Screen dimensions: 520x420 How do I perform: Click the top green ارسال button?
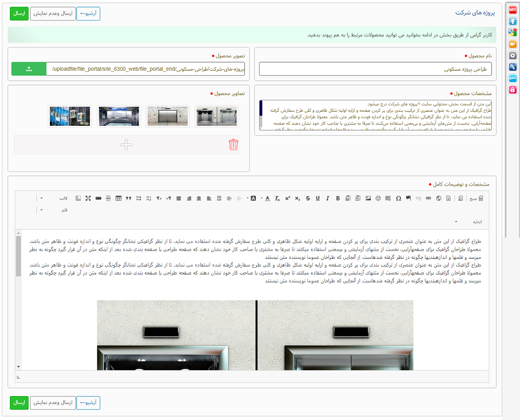[19, 14]
